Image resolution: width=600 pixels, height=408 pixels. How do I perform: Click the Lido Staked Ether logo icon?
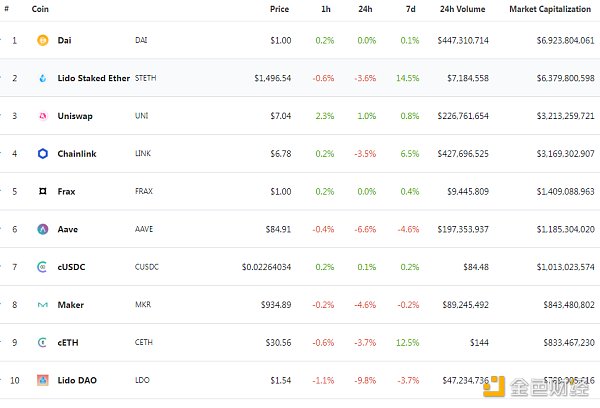coord(43,78)
